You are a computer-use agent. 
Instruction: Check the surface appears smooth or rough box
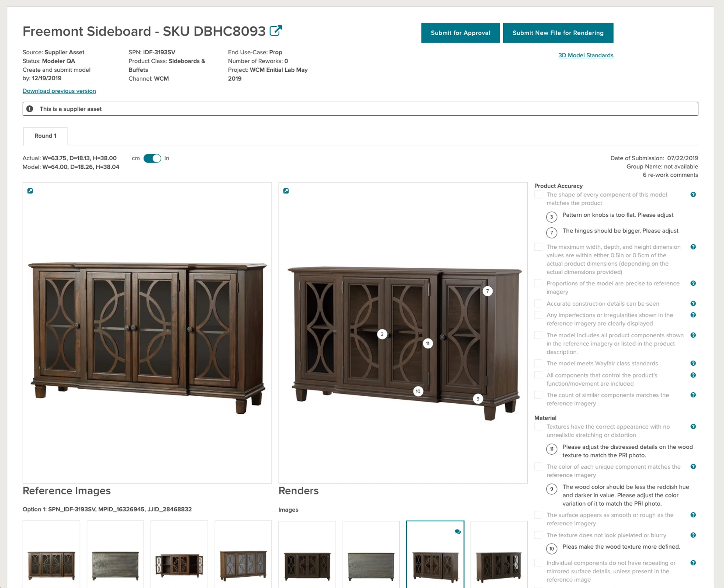538,515
